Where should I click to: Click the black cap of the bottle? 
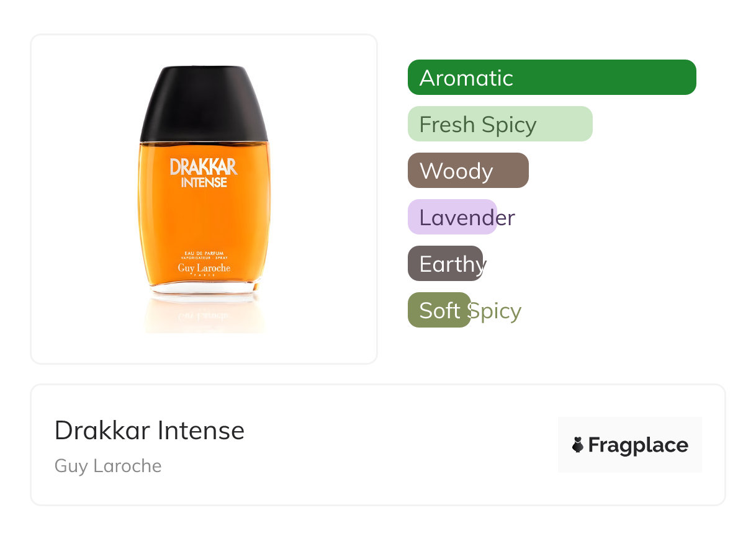(x=204, y=104)
